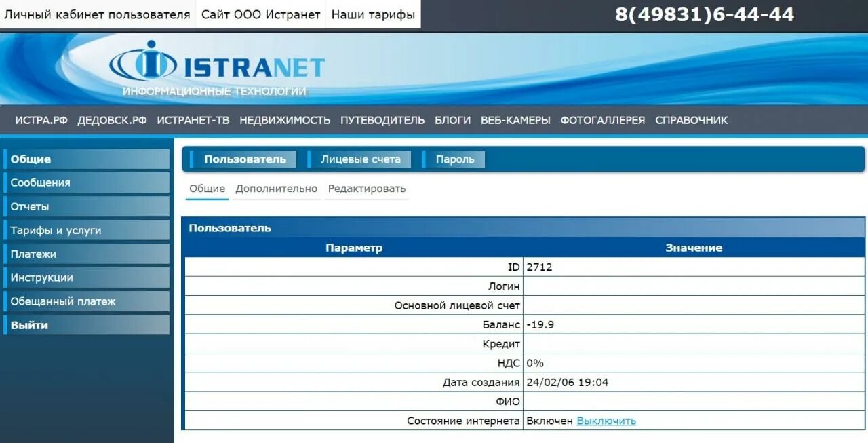The width and height of the screenshot is (868, 443).
Task: Switch to Пароль tab
Action: 454,159
